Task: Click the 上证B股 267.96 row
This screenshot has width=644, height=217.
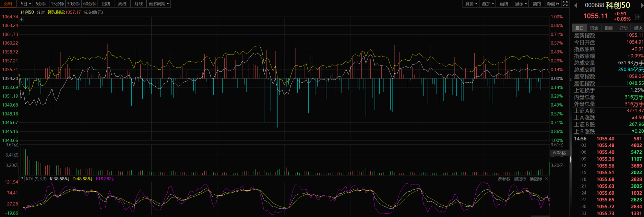Action: click(x=608, y=124)
